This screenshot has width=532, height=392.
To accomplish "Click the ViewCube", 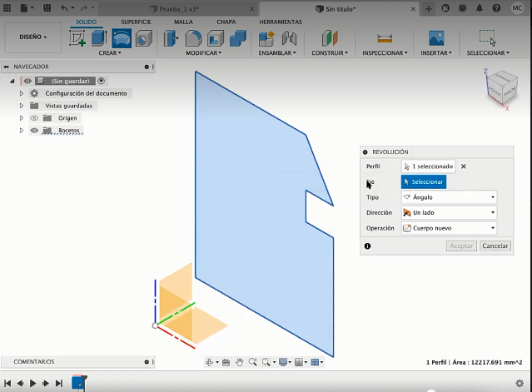I will point(503,87).
